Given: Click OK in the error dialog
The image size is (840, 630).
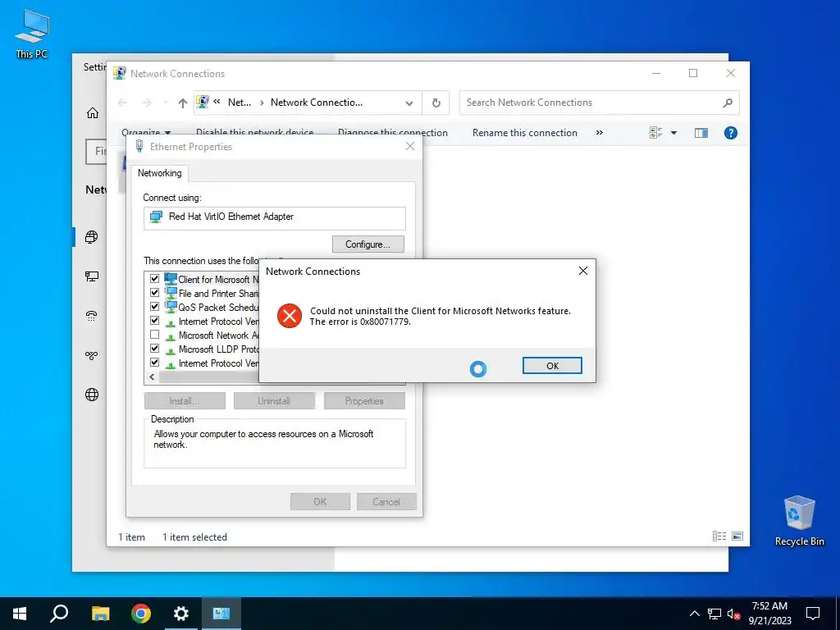Looking at the screenshot, I should [552, 365].
